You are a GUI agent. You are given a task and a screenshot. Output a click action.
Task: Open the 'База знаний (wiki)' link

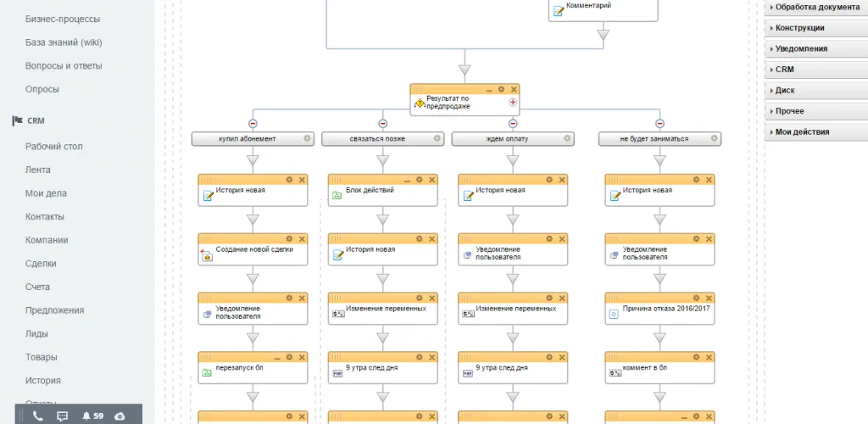64,42
